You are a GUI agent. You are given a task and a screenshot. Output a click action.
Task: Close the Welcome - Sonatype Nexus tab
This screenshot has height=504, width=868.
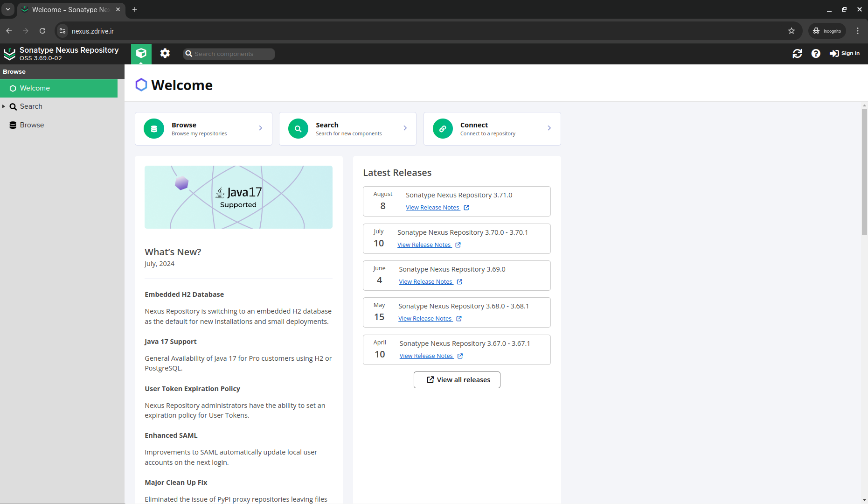[118, 9]
